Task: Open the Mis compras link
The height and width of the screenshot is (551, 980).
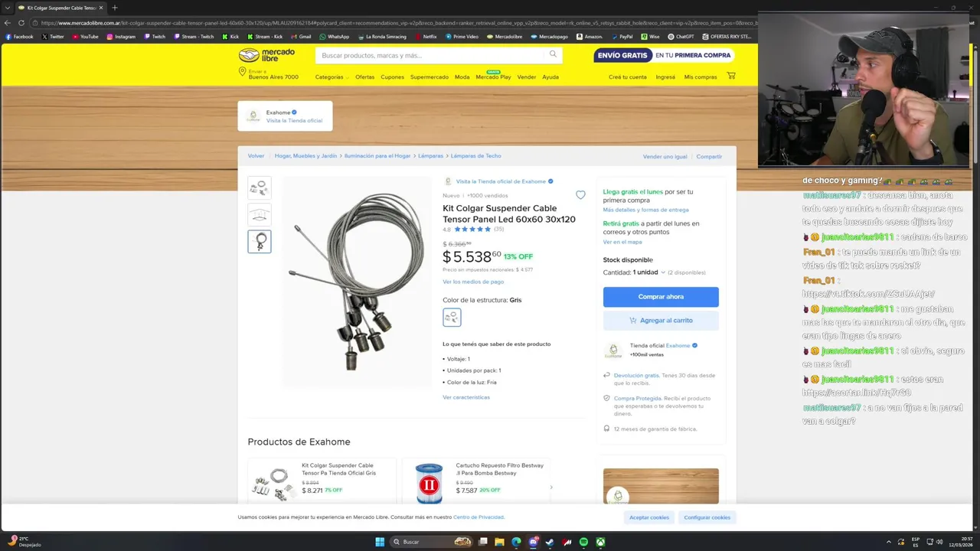Action: tap(701, 77)
